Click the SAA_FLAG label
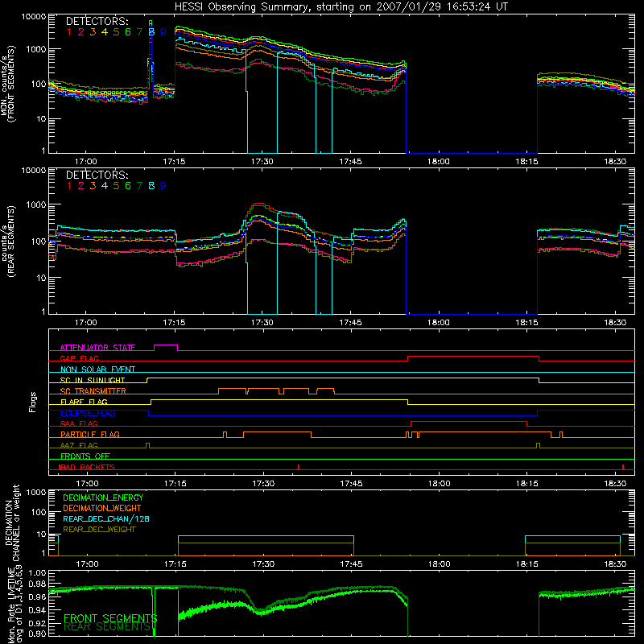The height and width of the screenshot is (644, 644). pyautogui.click(x=79, y=423)
